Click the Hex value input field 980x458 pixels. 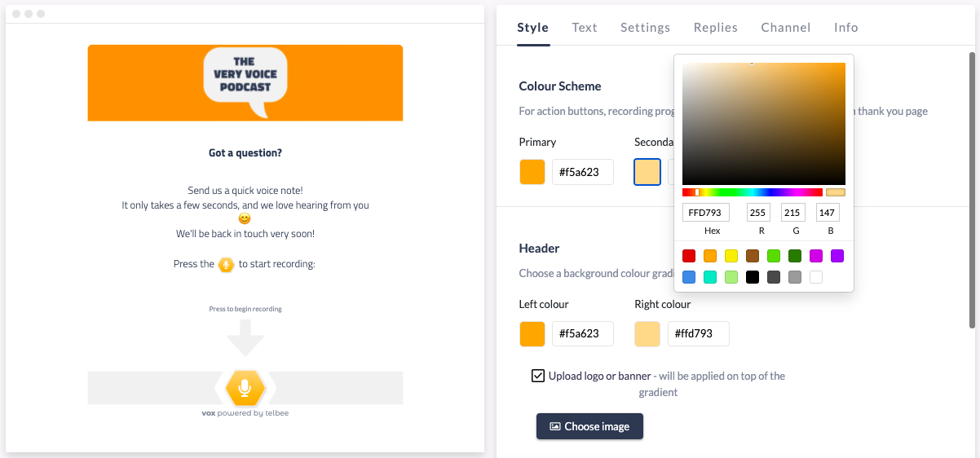click(x=706, y=213)
